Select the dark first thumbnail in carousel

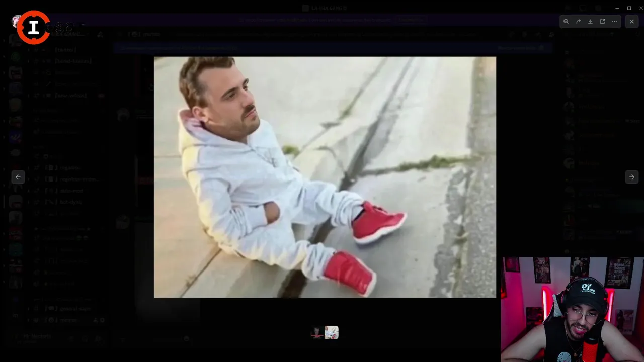(317, 333)
